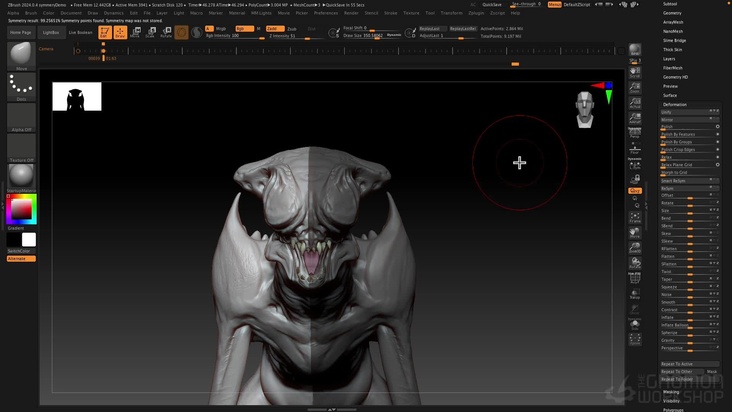Image resolution: width=732 pixels, height=412 pixels.
Task: Expand the FiberMesh section
Action: coord(673,68)
